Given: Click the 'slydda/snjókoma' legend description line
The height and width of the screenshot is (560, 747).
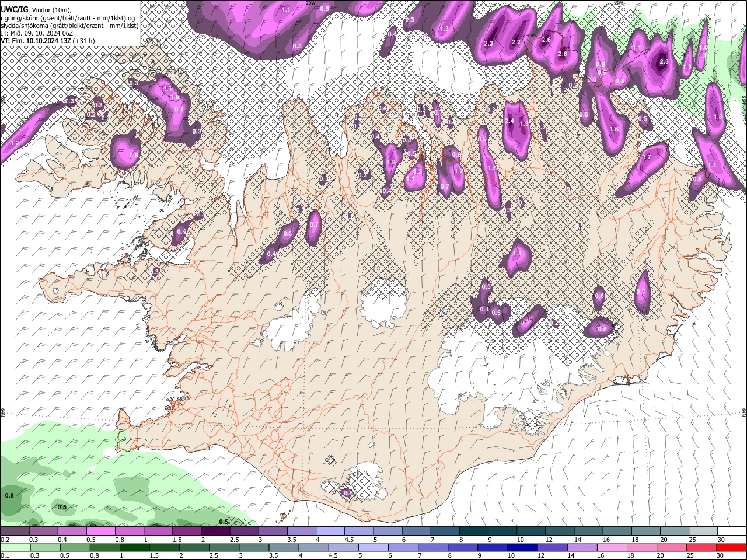Looking at the screenshot, I should pos(69,26).
